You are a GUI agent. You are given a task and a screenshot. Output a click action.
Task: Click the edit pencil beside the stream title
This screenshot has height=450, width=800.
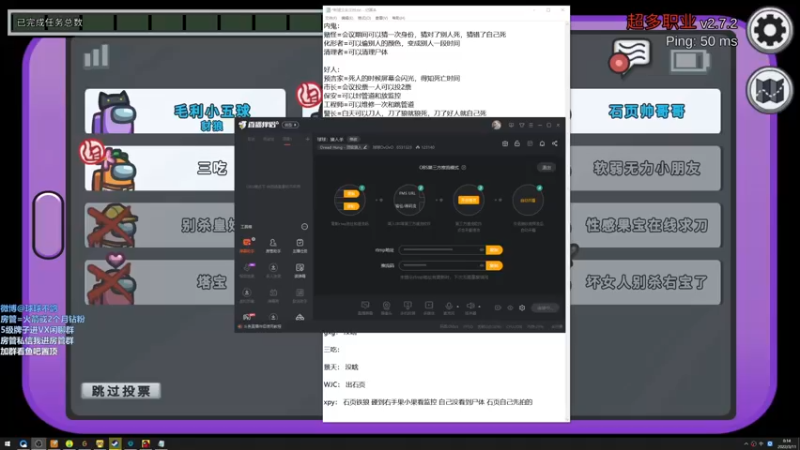[365, 147]
